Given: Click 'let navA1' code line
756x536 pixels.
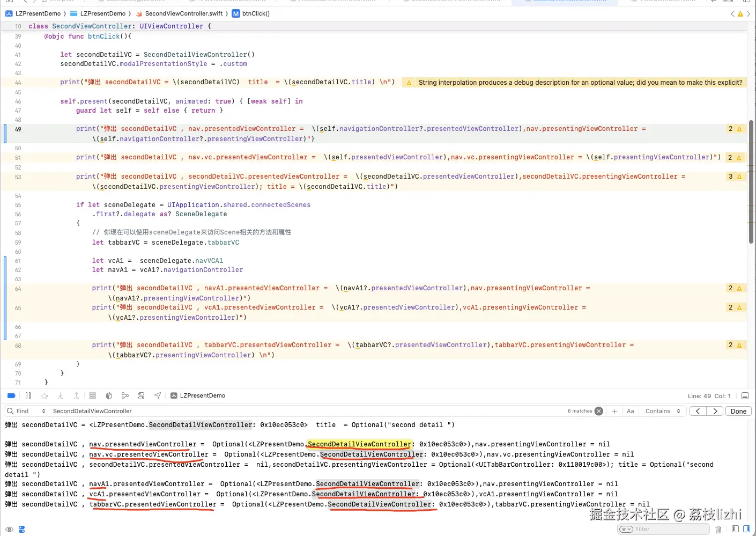Looking at the screenshot, I should click(167, 270).
